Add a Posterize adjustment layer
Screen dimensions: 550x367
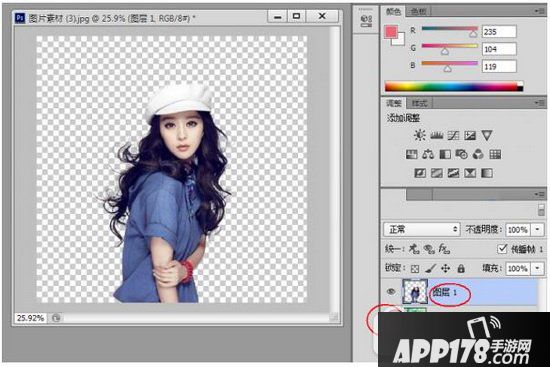[437, 173]
